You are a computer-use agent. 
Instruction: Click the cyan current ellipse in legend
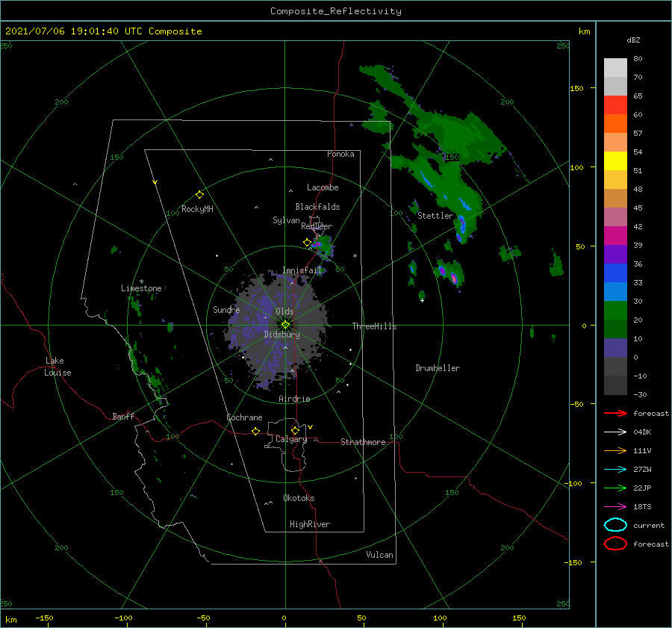pos(615,525)
